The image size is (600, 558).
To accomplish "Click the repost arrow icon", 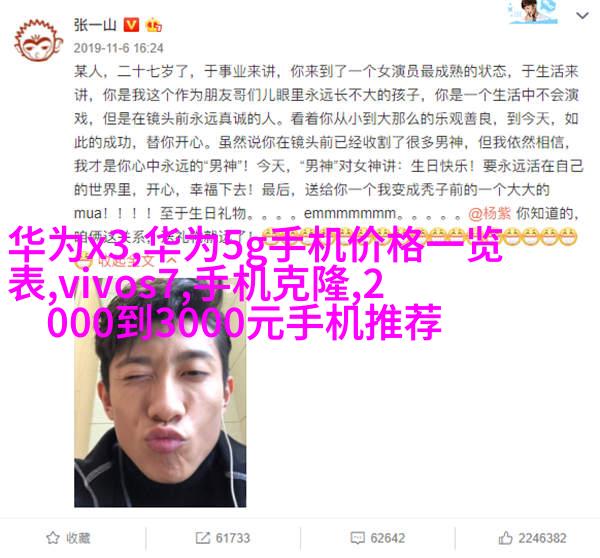I will click(202, 538).
